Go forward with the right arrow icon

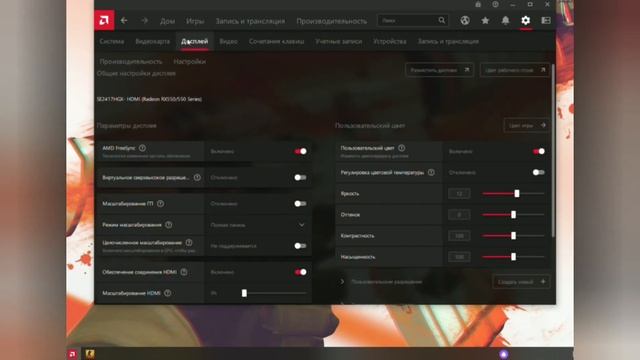pyautogui.click(x=144, y=20)
